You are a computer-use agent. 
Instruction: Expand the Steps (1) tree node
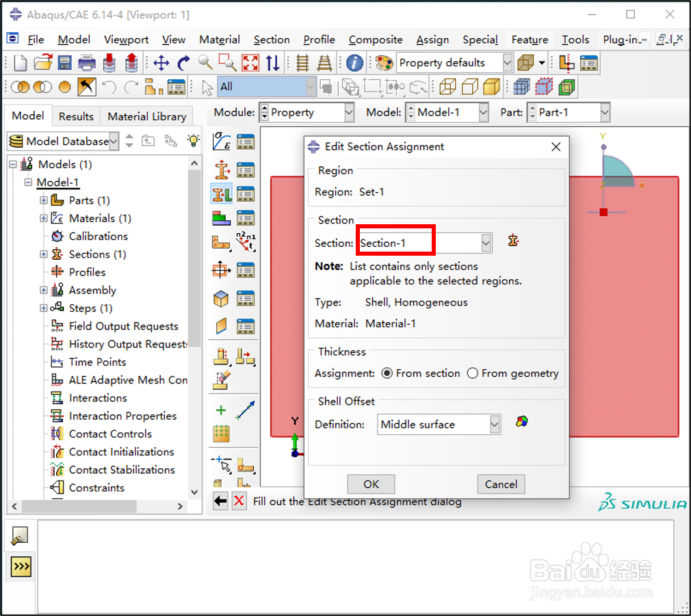point(43,308)
